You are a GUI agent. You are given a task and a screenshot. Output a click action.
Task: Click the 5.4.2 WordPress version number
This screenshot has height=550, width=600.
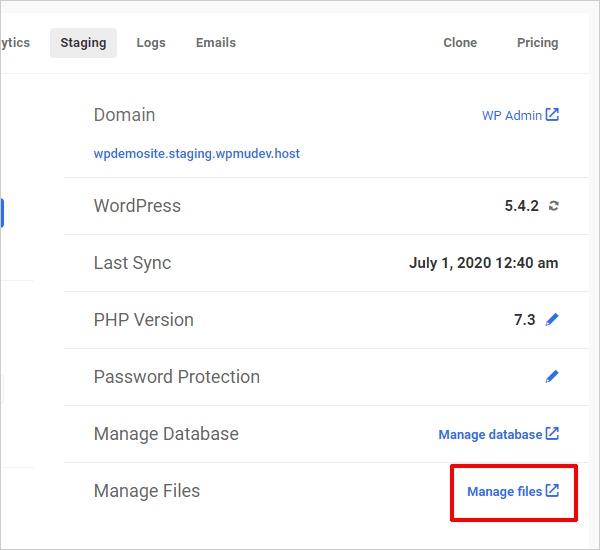click(522, 206)
